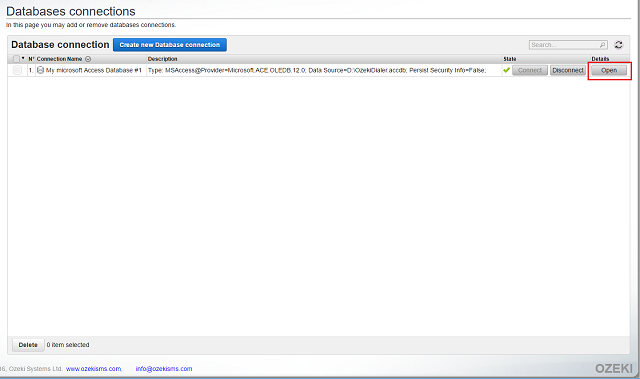Click the sort icon next to Connection Name
This screenshot has height=379, width=640.
click(88, 59)
